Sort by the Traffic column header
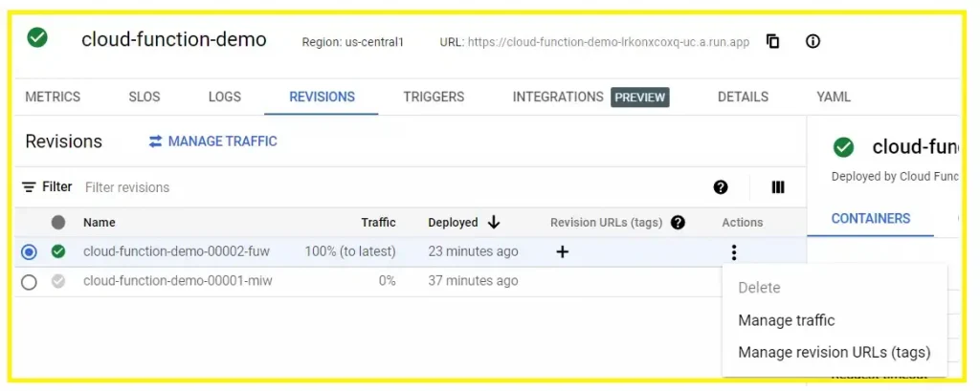The image size is (980, 391). 379,223
